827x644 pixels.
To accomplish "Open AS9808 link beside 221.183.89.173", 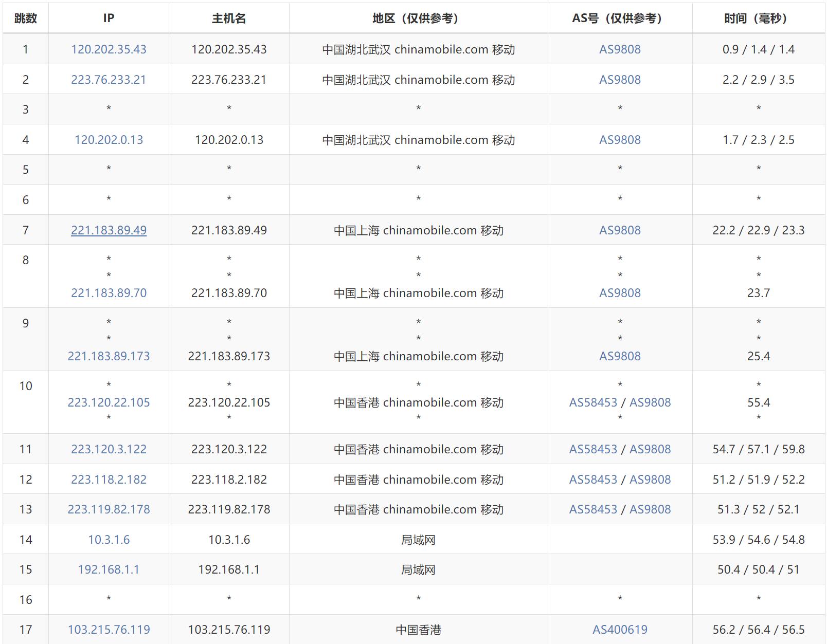I will pos(620,356).
